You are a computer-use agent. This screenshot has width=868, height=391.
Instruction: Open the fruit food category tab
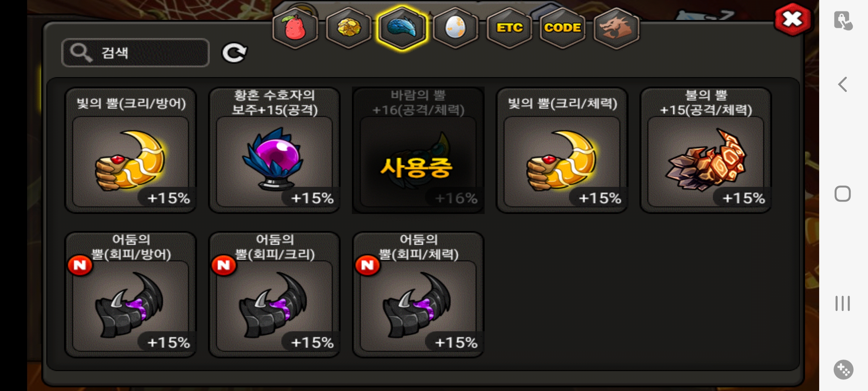pos(295,28)
